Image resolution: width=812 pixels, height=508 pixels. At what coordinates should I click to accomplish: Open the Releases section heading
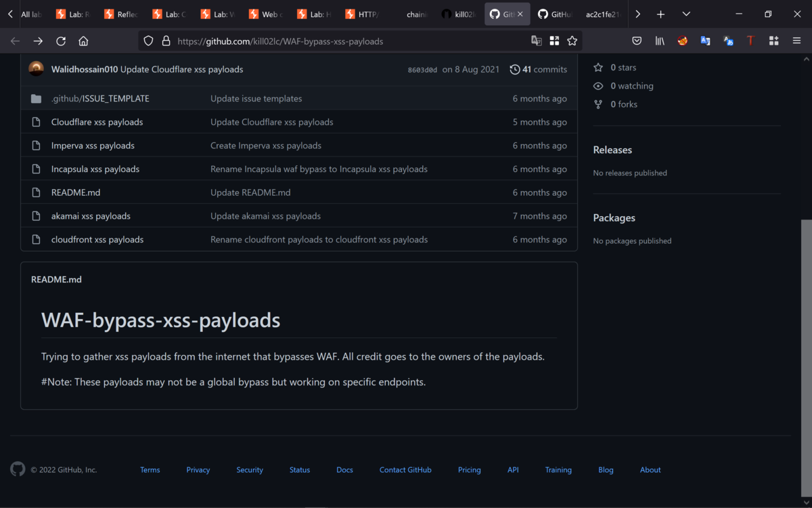[612, 150]
